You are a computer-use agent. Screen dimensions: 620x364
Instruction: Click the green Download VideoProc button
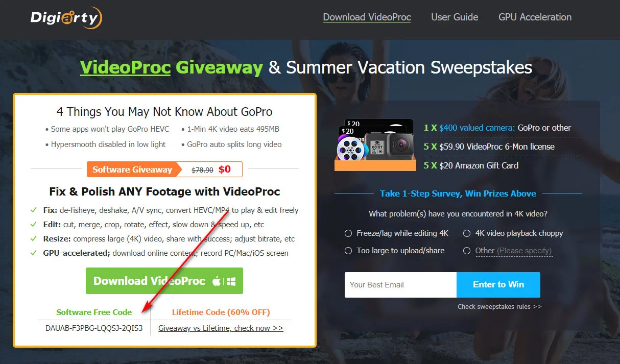164,281
